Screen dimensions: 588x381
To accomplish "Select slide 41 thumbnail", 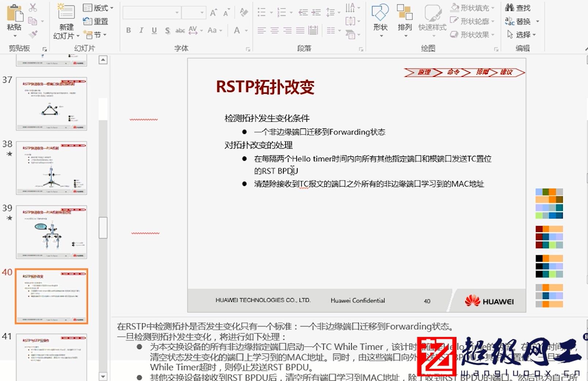I will coord(52,357).
